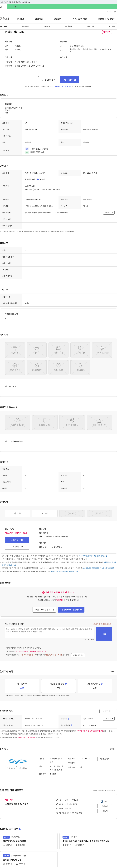
Task: Open the 취업지원 menu
Action: (39, 19)
